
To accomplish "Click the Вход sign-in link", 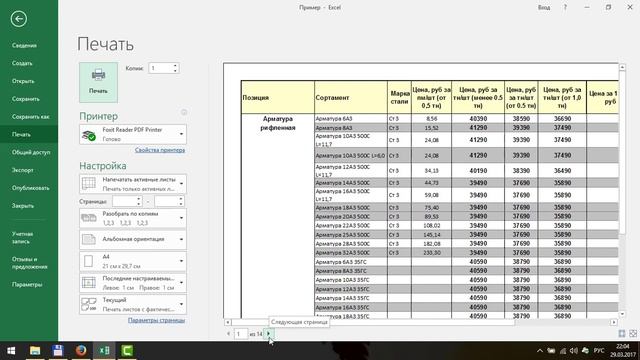I will [x=544, y=7].
